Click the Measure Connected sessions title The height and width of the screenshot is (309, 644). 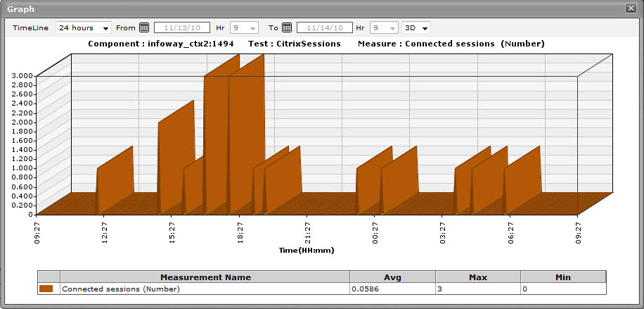(x=451, y=44)
